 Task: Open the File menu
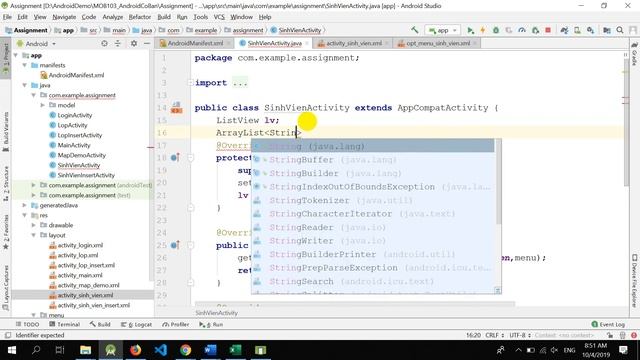7,17
